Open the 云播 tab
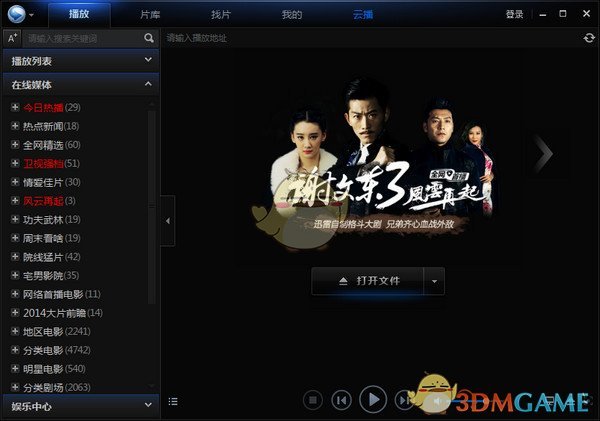Viewport: 600px width, 421px height. click(362, 14)
